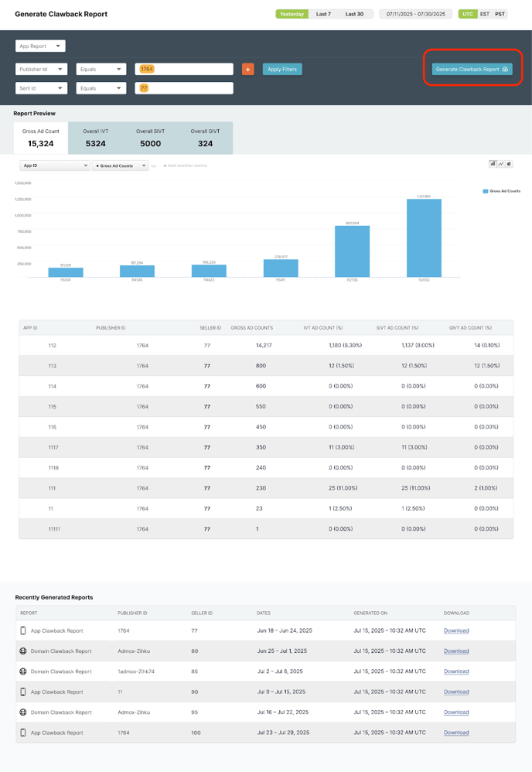Click the cloud icon on Generate Clawback Report
This screenshot has width=532, height=772.
505,70
